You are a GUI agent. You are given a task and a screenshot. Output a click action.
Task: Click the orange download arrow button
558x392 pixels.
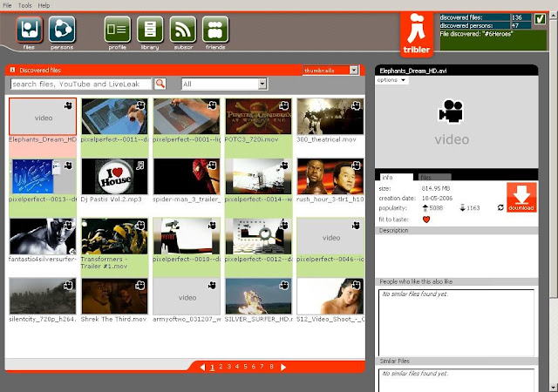pyautogui.click(x=521, y=198)
